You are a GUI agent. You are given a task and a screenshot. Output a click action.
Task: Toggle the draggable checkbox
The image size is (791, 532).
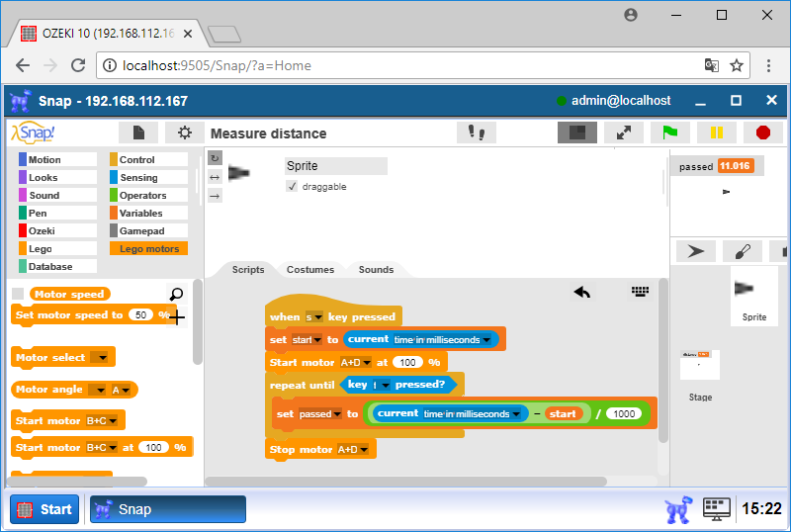click(x=292, y=186)
